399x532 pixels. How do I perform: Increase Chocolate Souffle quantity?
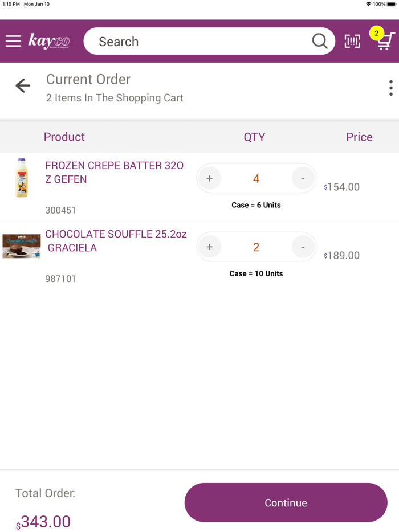210,247
